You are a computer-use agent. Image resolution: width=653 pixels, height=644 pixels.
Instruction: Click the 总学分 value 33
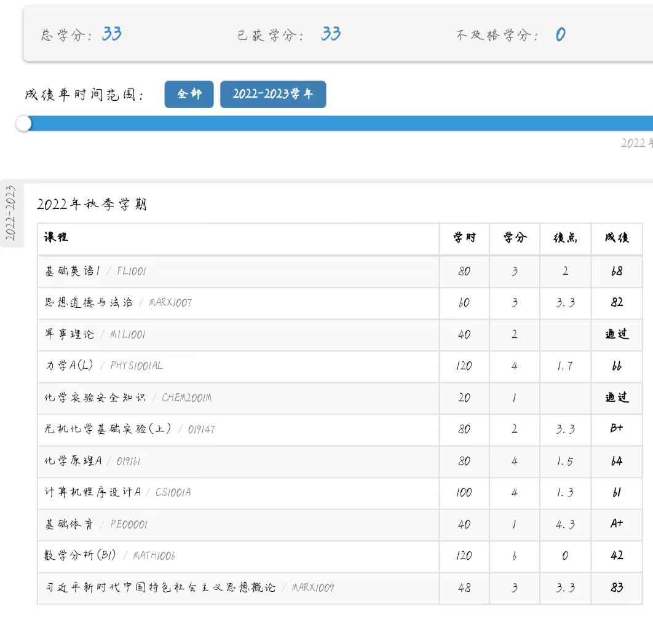112,34
